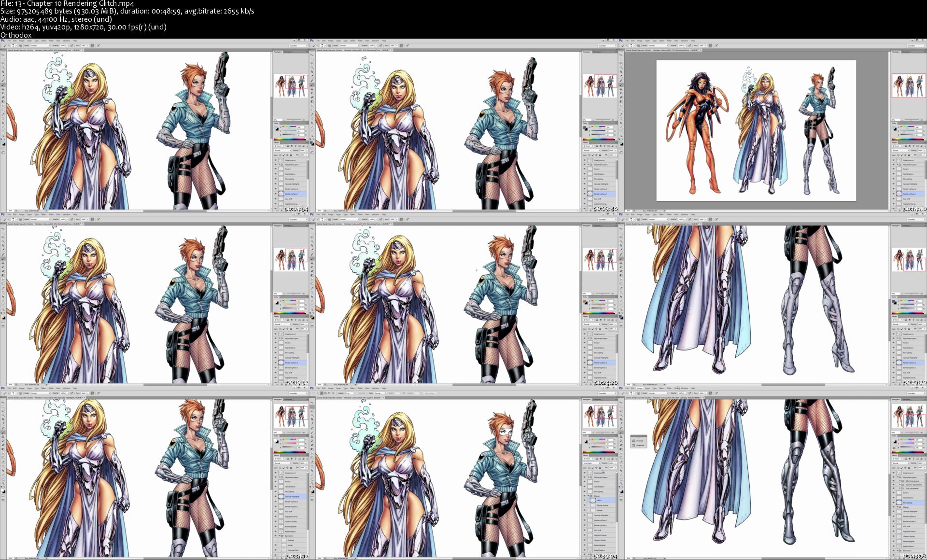
Task: Toggle brush panel icon in the 00:04:54 frame
Action: (x=20, y=45)
